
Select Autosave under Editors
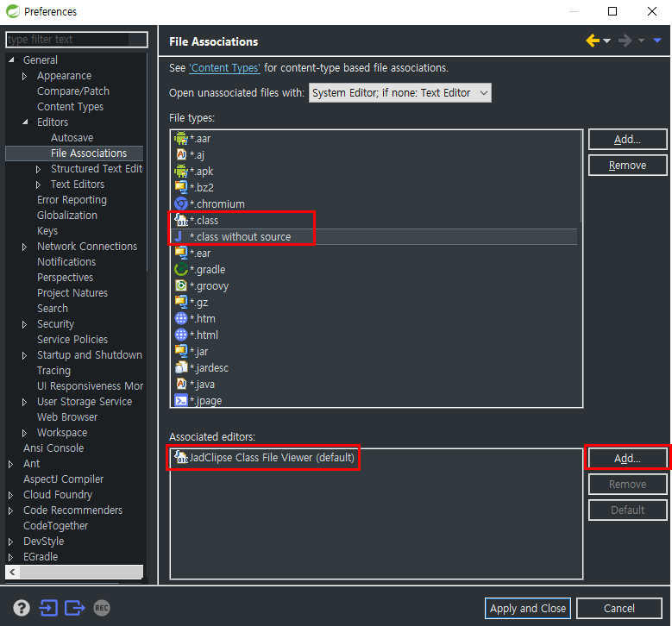coord(72,138)
